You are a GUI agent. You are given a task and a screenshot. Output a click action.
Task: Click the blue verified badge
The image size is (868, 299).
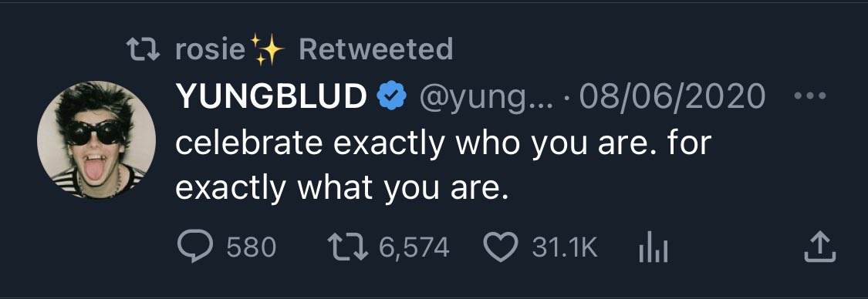click(392, 96)
